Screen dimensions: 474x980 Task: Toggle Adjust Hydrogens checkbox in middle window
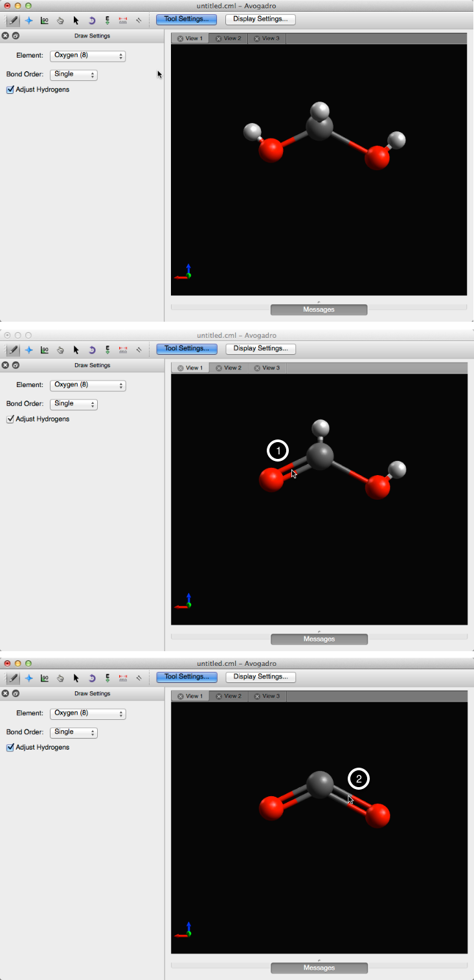click(10, 419)
